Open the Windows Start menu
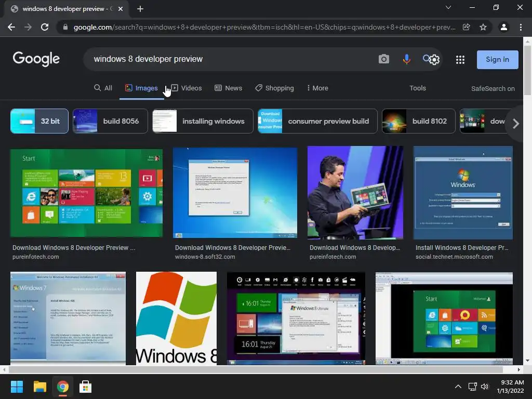Image resolution: width=532 pixels, height=399 pixels. 17,387
